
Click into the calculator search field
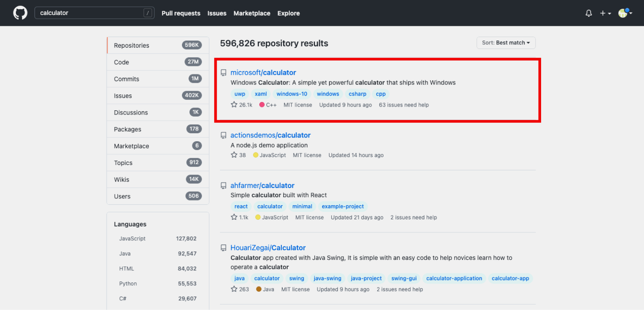click(x=90, y=13)
